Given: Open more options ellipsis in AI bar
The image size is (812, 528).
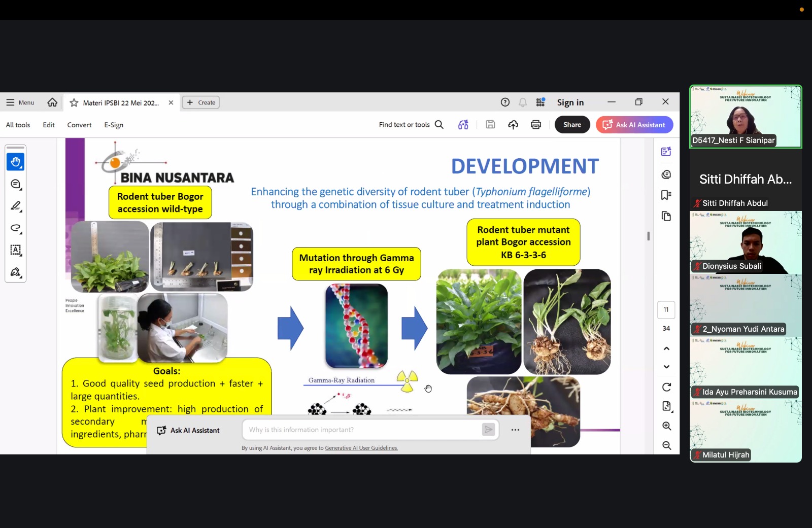Looking at the screenshot, I should [x=515, y=430].
